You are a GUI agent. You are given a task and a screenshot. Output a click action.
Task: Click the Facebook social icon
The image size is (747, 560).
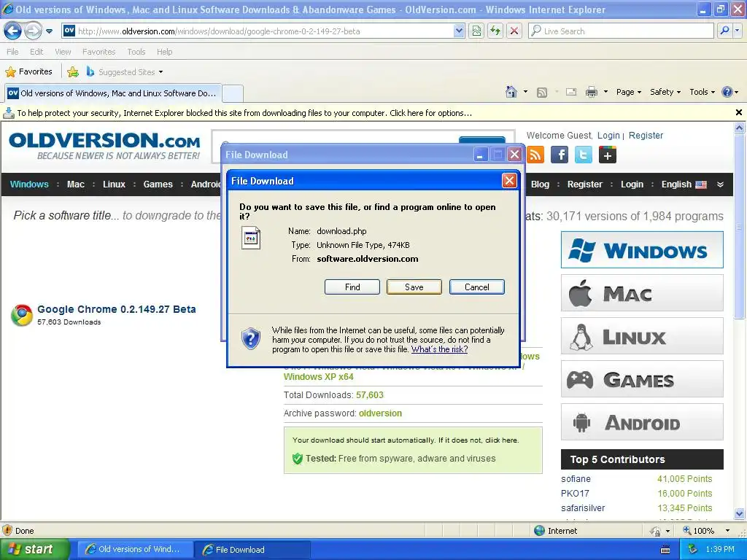560,155
